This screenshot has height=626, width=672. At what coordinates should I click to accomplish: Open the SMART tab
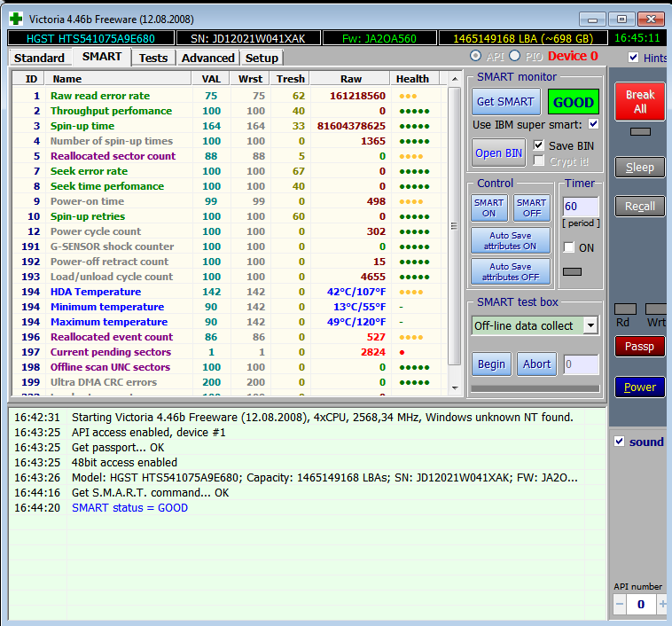[x=102, y=57]
